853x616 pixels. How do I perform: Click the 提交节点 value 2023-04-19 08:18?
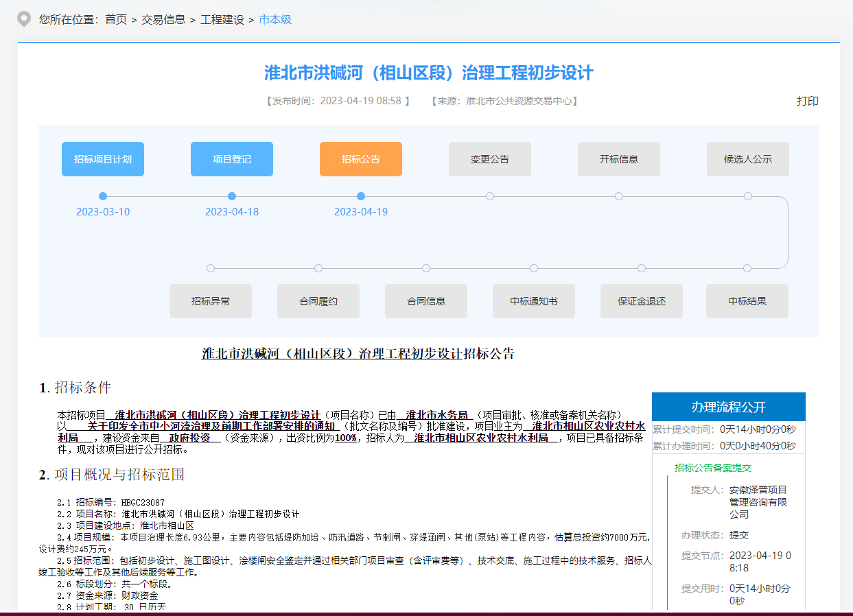click(x=760, y=562)
